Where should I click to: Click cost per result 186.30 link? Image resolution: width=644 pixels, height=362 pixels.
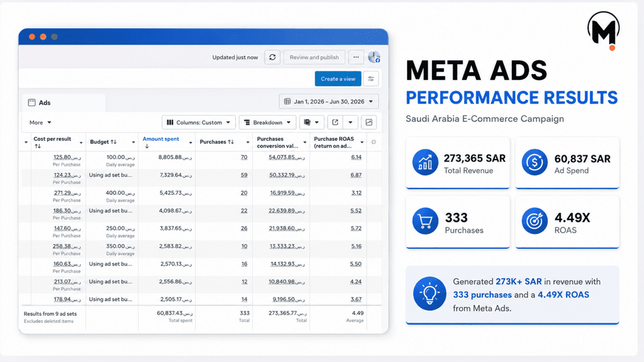coord(67,211)
